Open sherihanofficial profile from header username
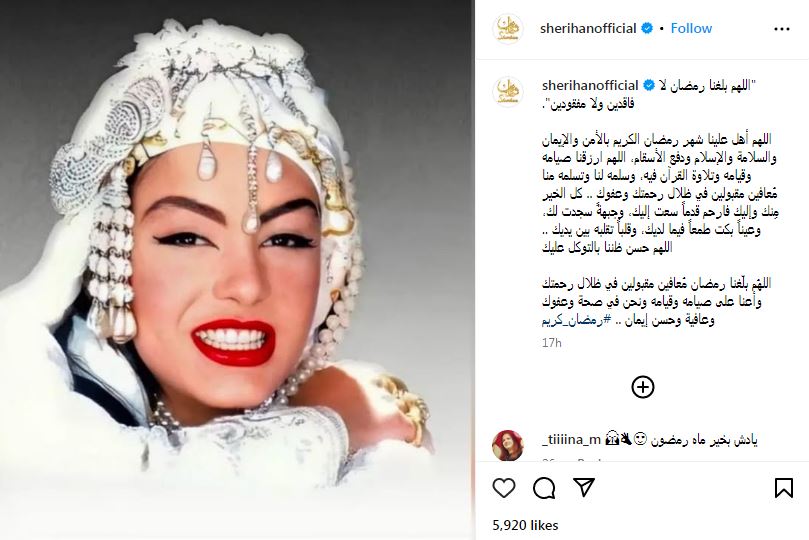 coord(588,28)
